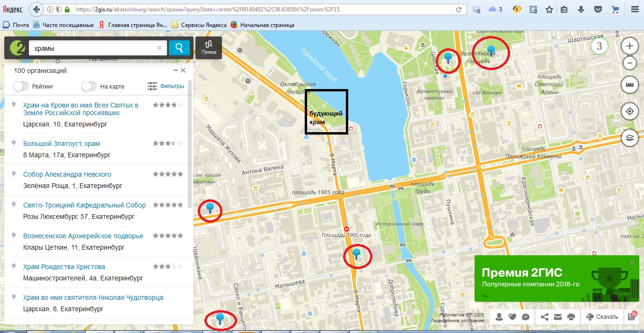Toggle the На карте switch
The height and width of the screenshot is (333, 644).
point(89,87)
